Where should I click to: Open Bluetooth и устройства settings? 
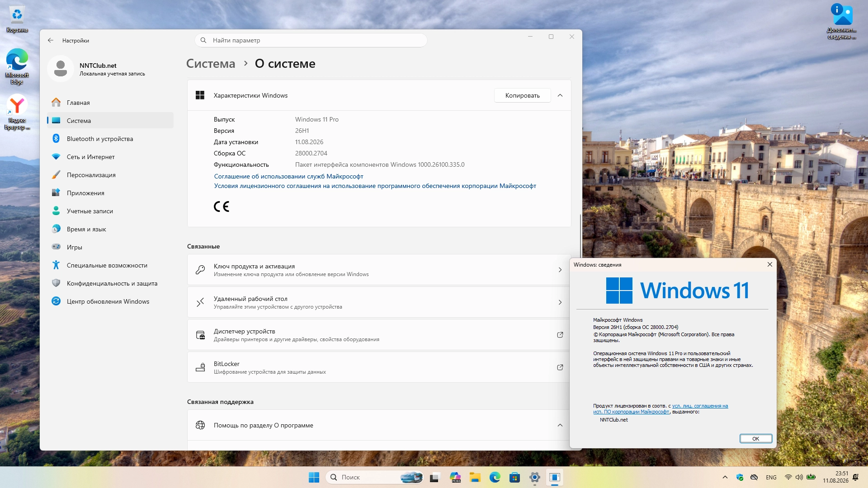(x=110, y=139)
